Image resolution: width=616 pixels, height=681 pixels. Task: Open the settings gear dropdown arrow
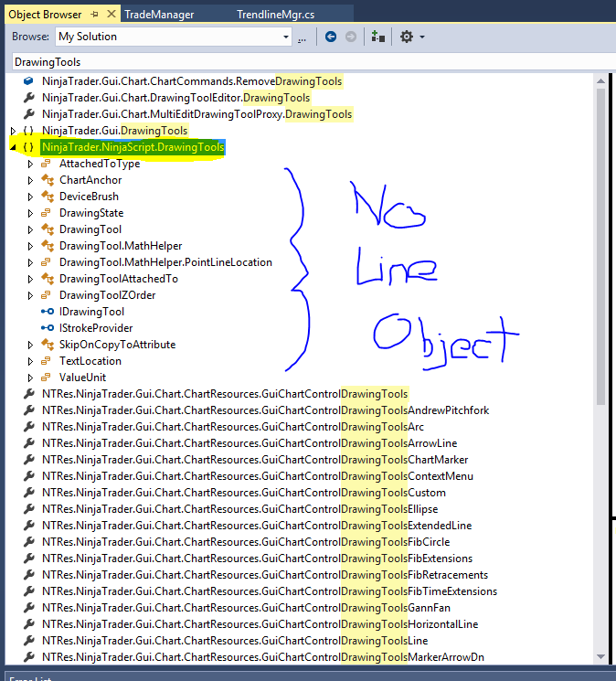422,37
